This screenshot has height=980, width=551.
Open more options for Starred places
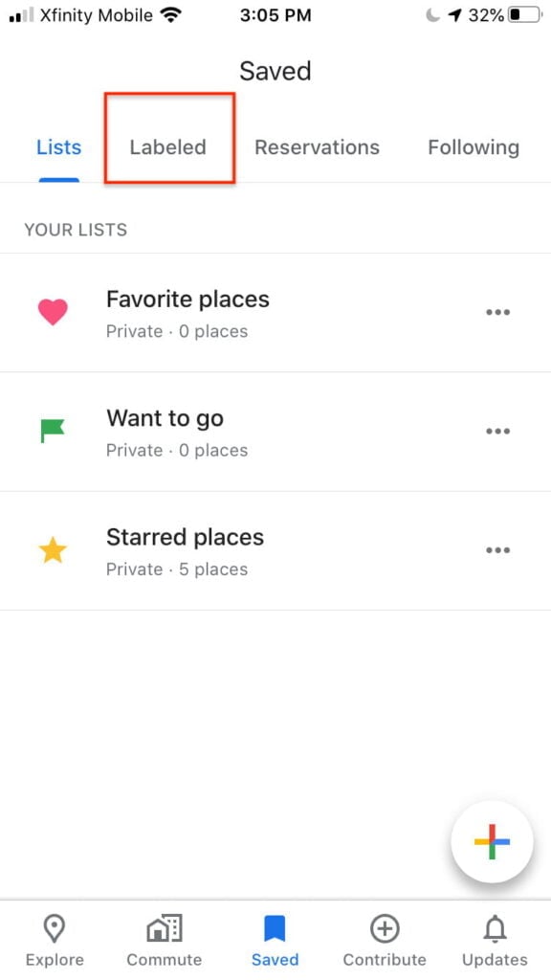coord(497,550)
